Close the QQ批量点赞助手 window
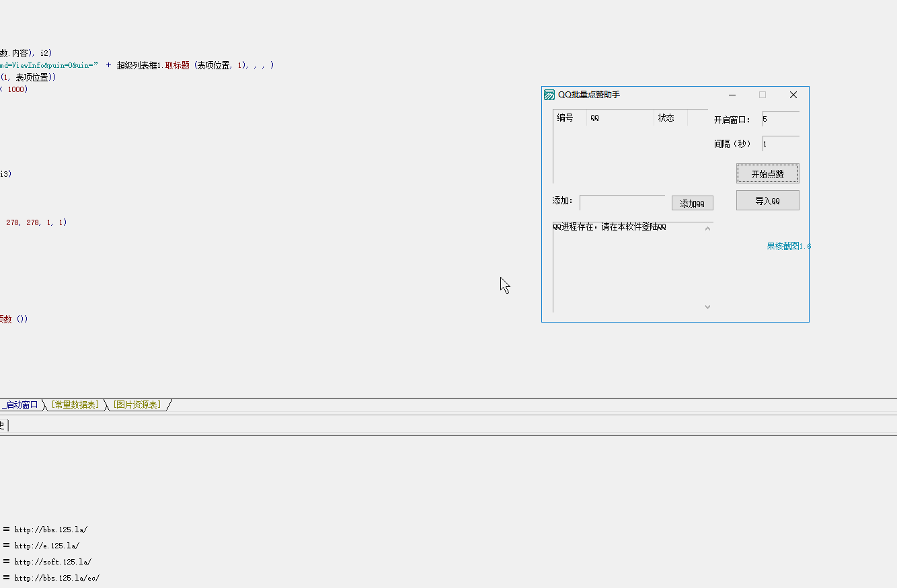The height and width of the screenshot is (588, 897). click(793, 95)
